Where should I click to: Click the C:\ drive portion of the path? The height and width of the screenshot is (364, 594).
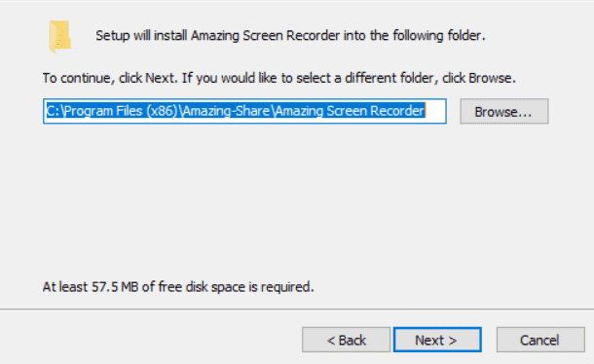tap(54, 111)
